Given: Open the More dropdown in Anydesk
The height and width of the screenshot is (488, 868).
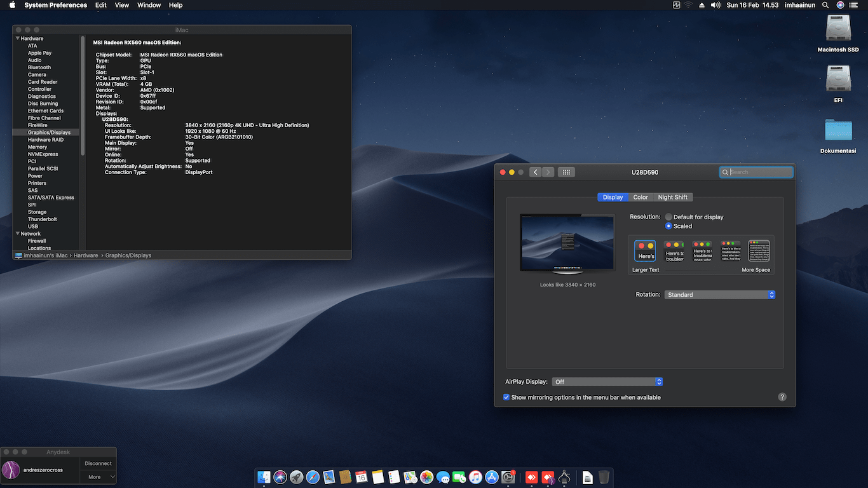Looking at the screenshot, I should tap(98, 477).
